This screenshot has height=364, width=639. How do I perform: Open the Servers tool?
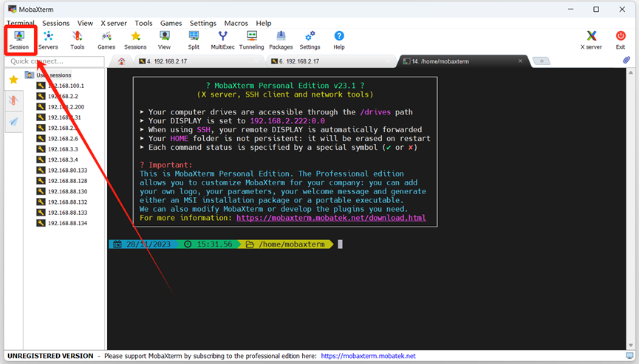pos(48,40)
